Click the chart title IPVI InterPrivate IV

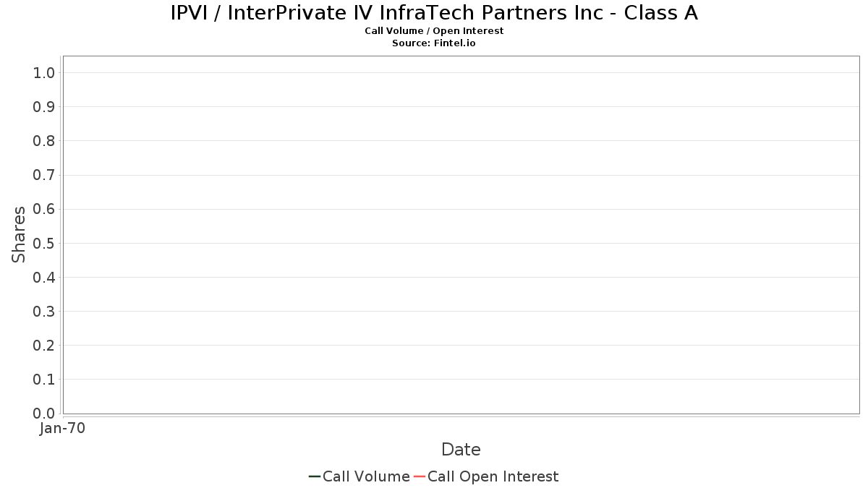click(x=434, y=13)
